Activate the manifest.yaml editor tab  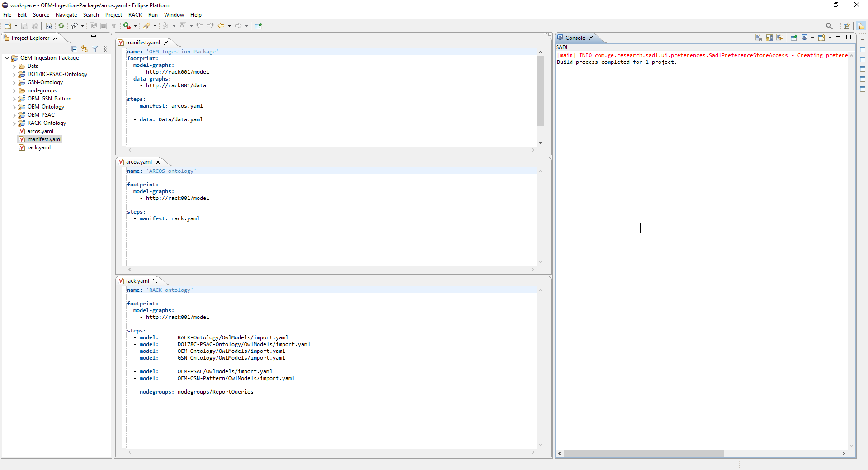click(x=143, y=43)
